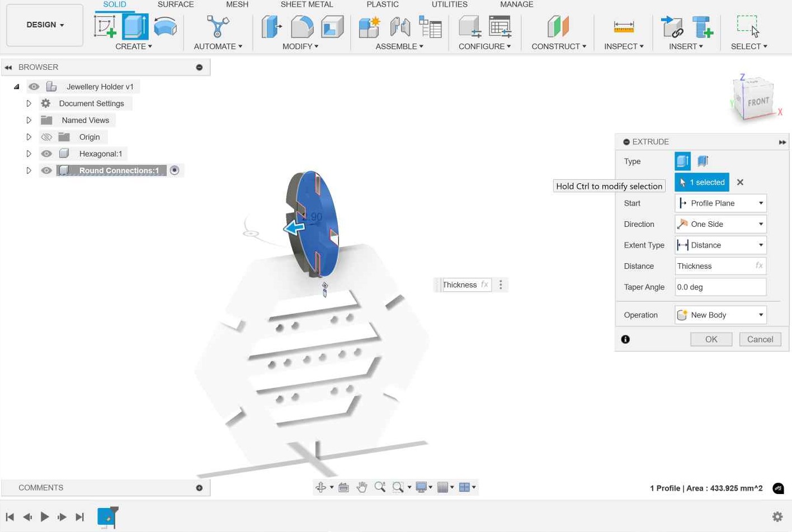The width and height of the screenshot is (792, 532).
Task: Select the Press Pull modify icon
Action: coord(272,26)
